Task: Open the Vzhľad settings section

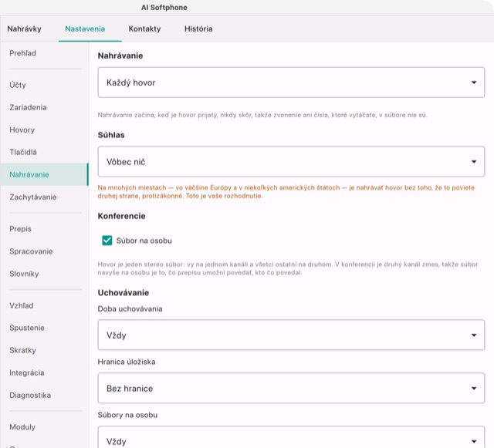Action: point(44,305)
